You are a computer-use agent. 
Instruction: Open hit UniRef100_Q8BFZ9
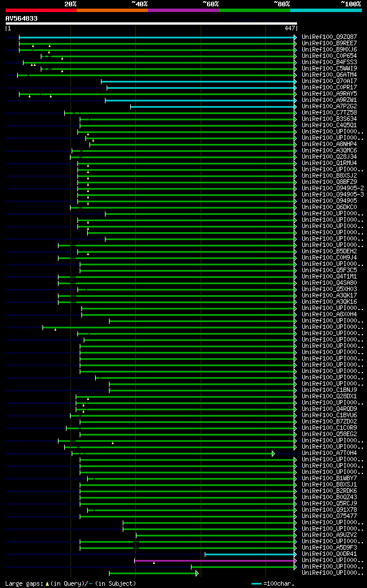click(329, 182)
